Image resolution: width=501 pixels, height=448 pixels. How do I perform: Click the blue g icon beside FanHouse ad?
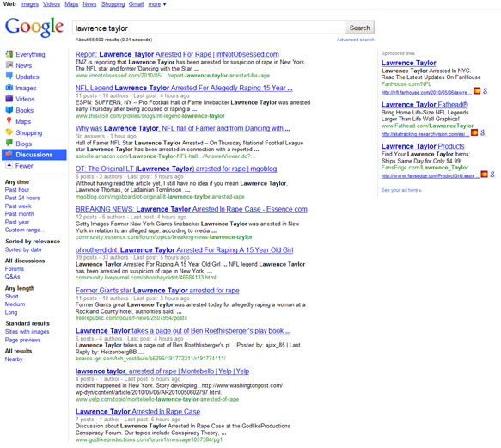485,91
